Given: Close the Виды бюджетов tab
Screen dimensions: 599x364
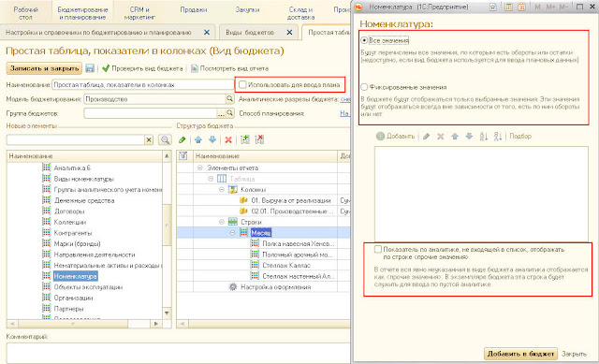Looking at the screenshot, I should pyautogui.click(x=289, y=33).
